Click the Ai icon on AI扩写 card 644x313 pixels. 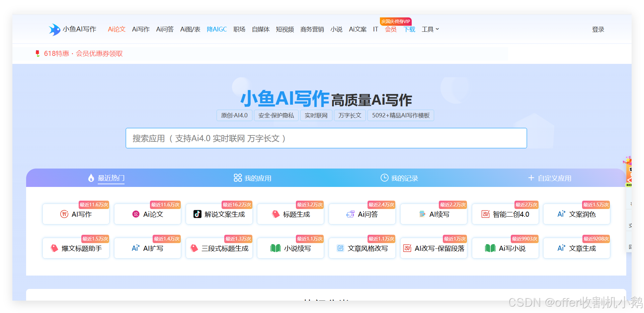136,248
